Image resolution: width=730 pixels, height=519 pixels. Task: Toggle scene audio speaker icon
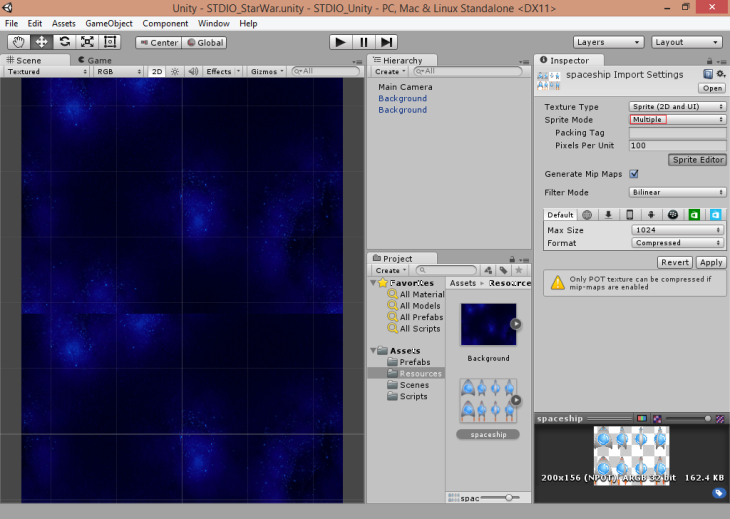(193, 71)
